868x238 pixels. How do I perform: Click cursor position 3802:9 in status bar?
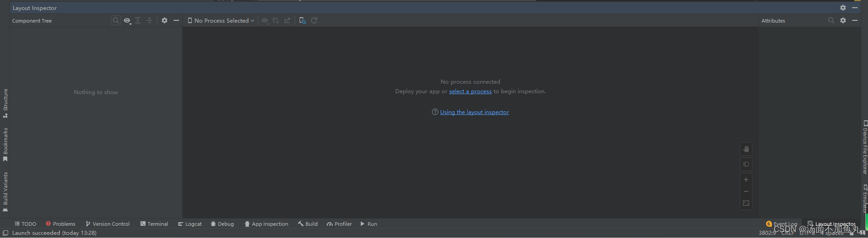click(767, 233)
